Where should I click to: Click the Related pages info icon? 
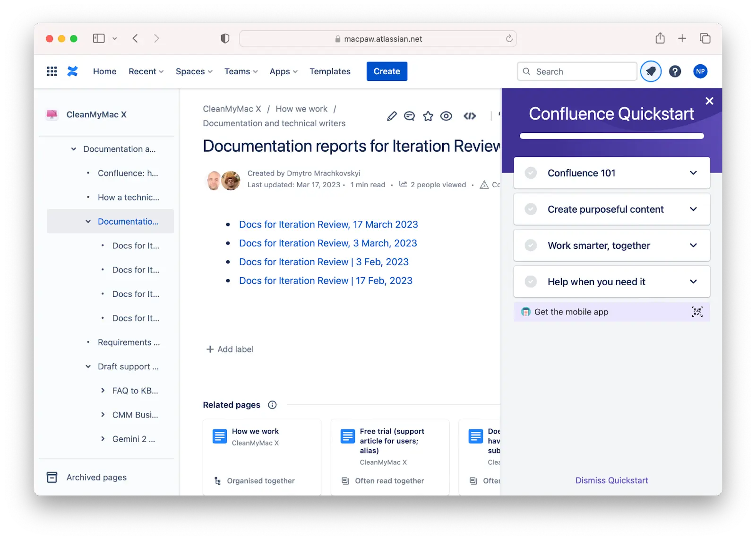(272, 405)
